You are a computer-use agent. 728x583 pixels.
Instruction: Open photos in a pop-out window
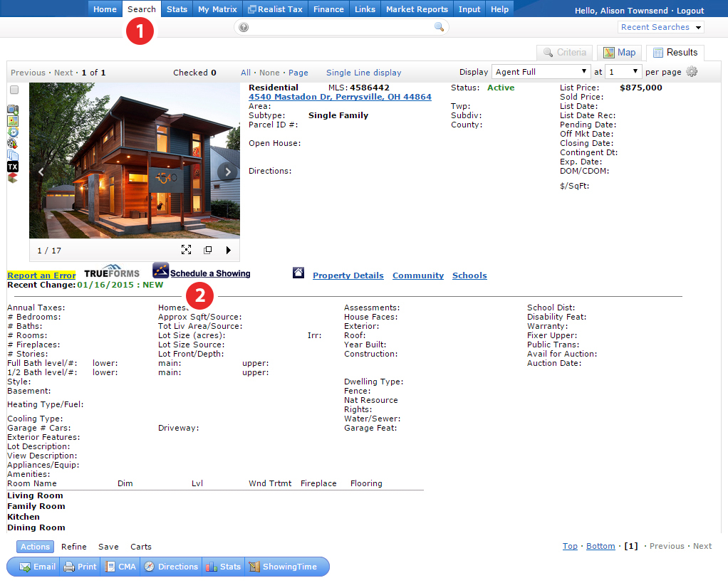[x=207, y=250]
